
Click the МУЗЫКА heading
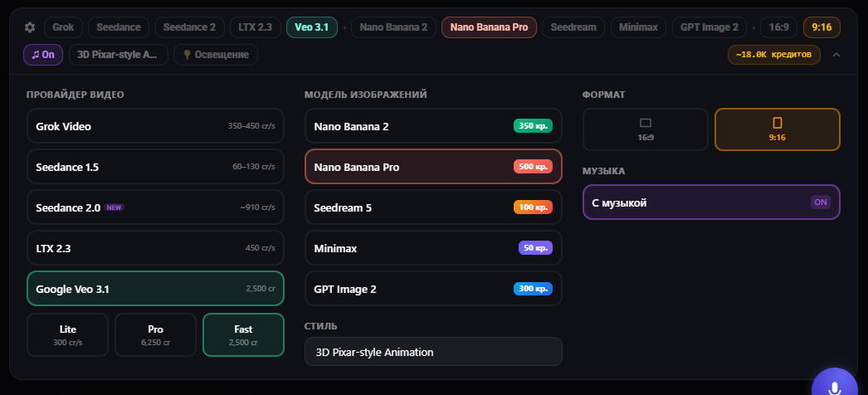point(604,171)
